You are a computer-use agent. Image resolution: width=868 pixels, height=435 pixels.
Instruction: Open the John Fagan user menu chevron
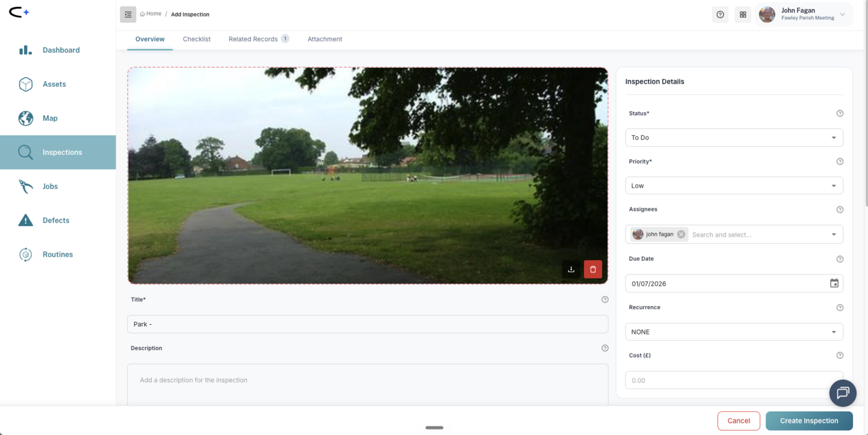coord(842,14)
